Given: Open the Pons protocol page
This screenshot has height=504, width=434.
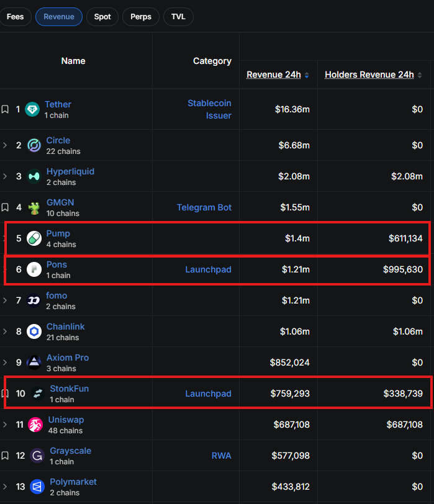Looking at the screenshot, I should point(57,264).
